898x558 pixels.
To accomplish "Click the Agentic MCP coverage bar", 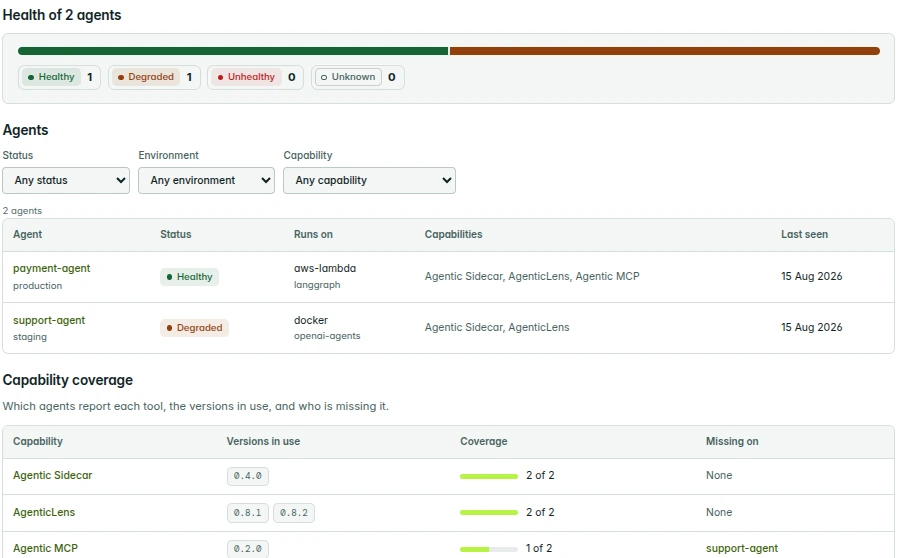I will (489, 549).
